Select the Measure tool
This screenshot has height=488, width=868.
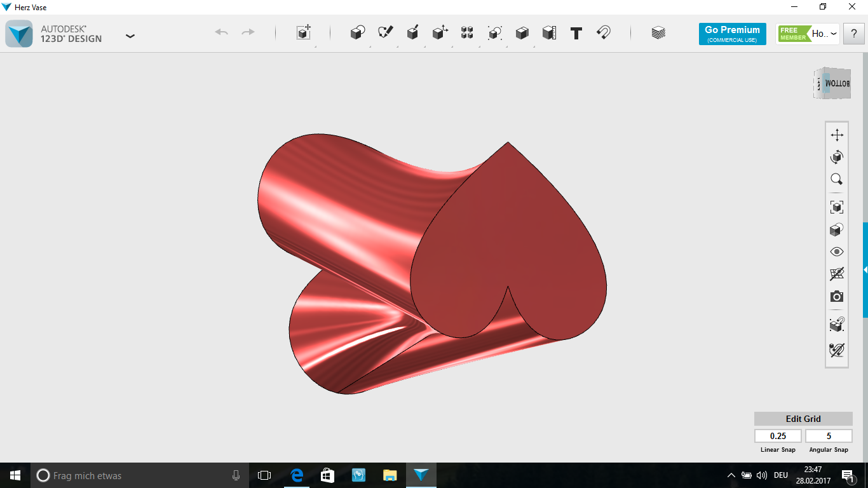click(x=549, y=32)
